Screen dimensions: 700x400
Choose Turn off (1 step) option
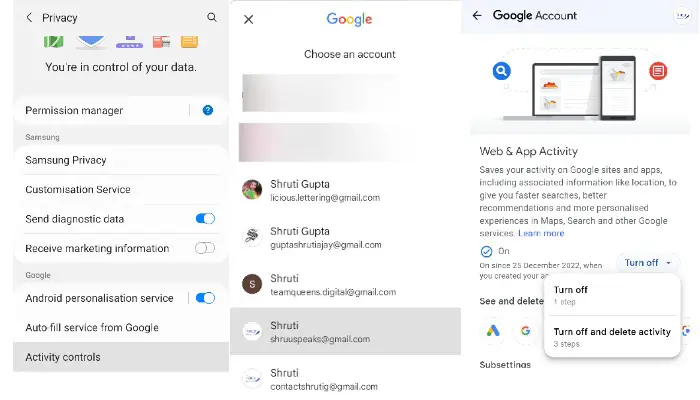point(612,295)
